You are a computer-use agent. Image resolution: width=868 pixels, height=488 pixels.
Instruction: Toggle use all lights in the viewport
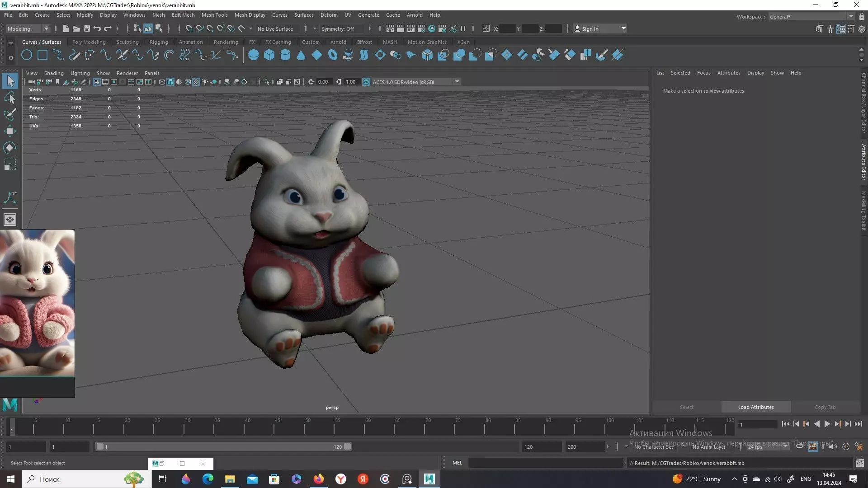pos(205,82)
